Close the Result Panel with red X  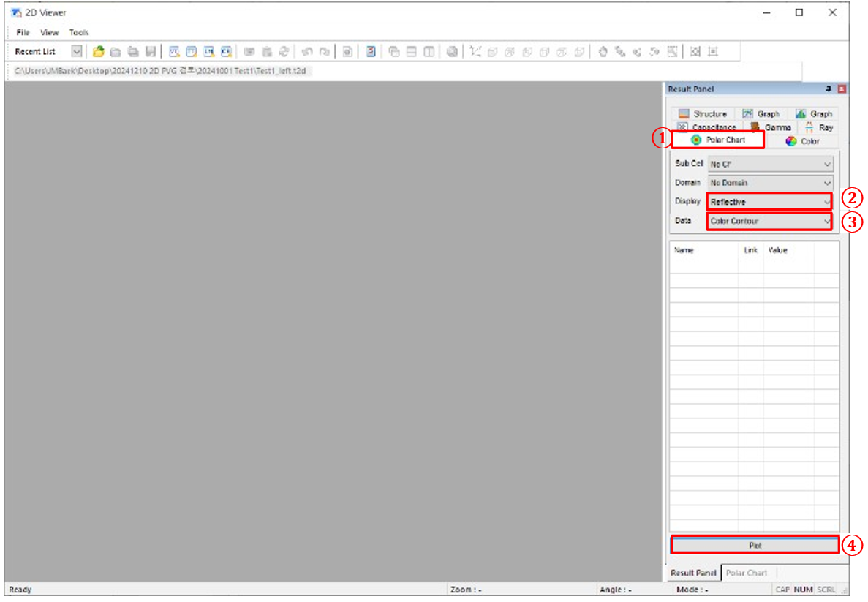(842, 89)
